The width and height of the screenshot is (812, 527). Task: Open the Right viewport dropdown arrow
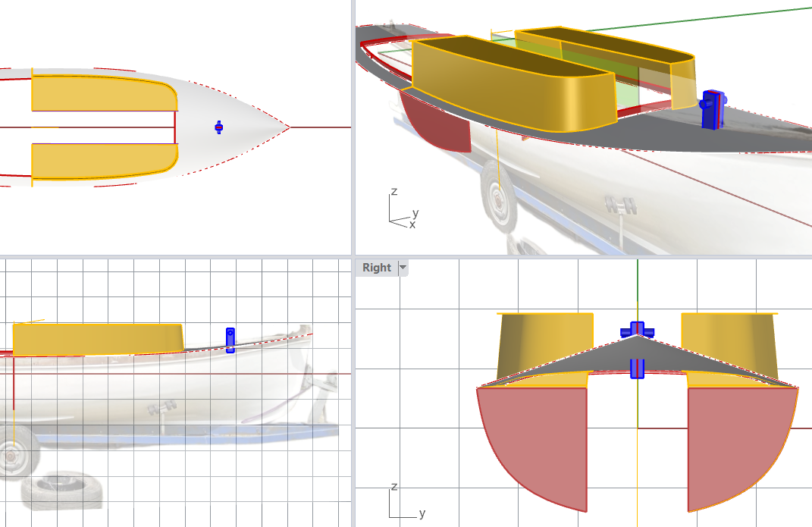pos(403,268)
